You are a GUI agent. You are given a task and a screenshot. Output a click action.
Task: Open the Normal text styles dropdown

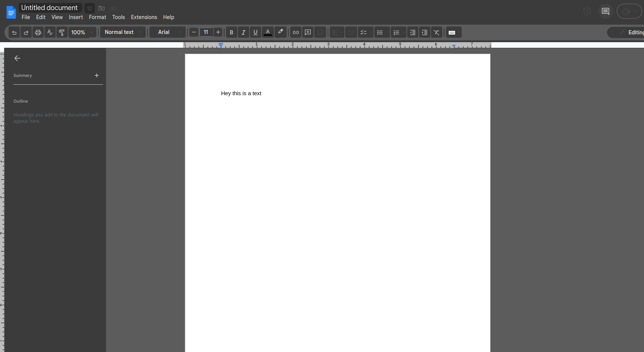pyautogui.click(x=123, y=32)
